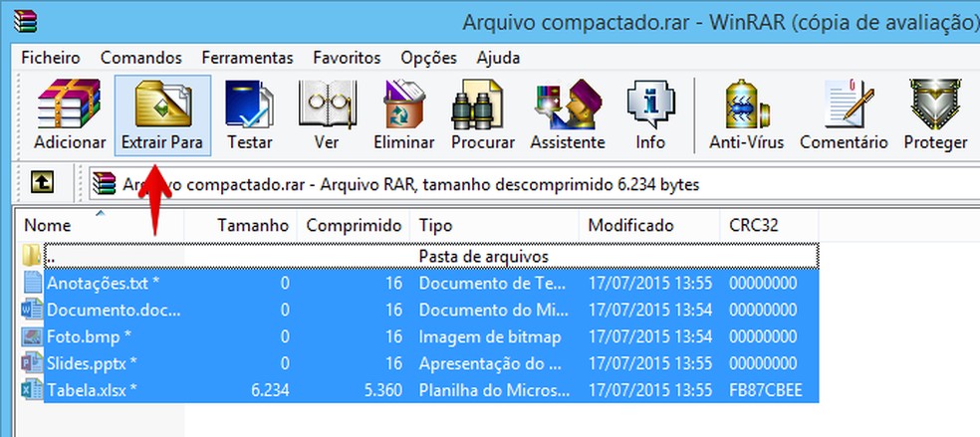Click the parent folder '..' icon
Screen dimensions: 980x437
coord(31,255)
